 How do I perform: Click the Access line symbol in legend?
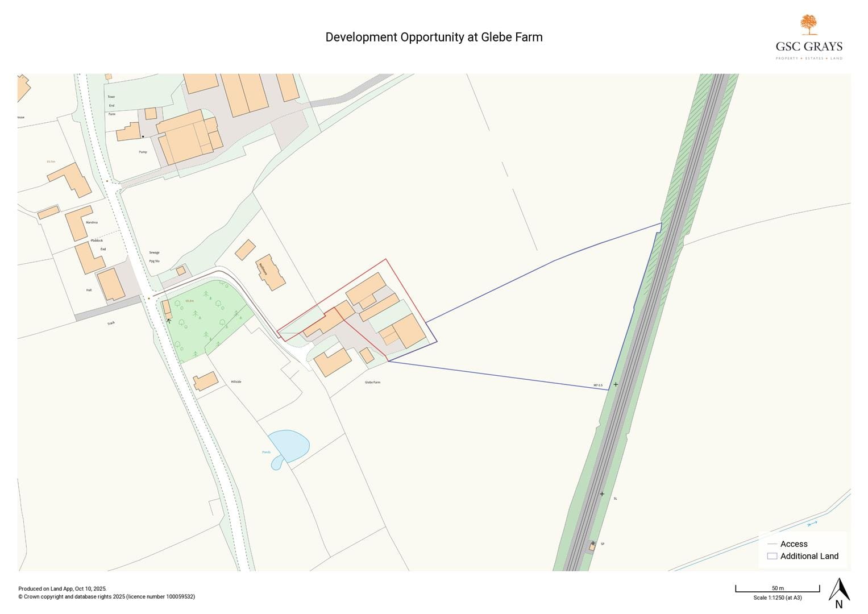pyautogui.click(x=771, y=544)
